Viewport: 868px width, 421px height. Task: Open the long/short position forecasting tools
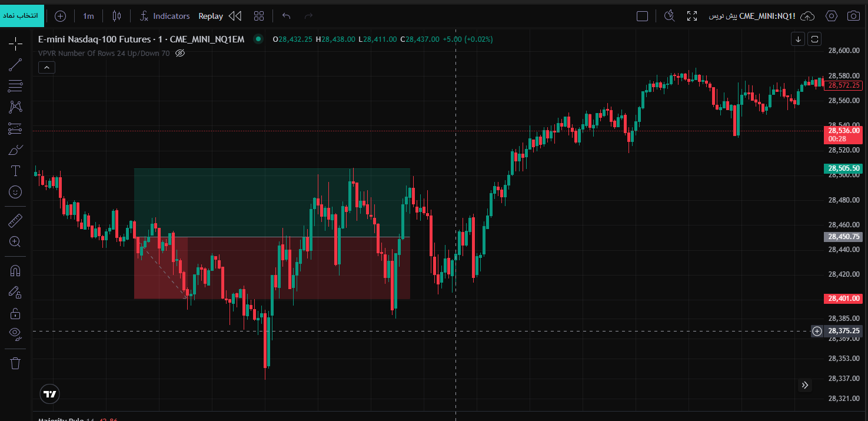pos(16,128)
